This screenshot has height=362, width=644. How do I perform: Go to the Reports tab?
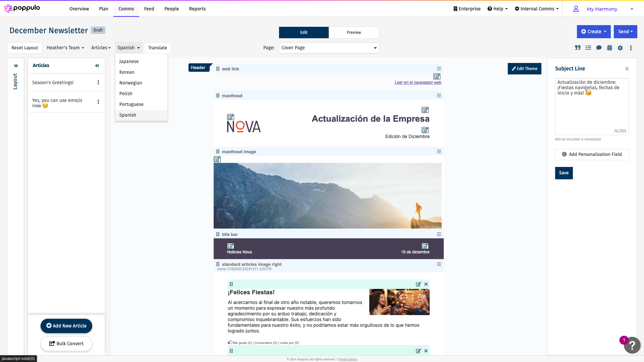pos(197,9)
